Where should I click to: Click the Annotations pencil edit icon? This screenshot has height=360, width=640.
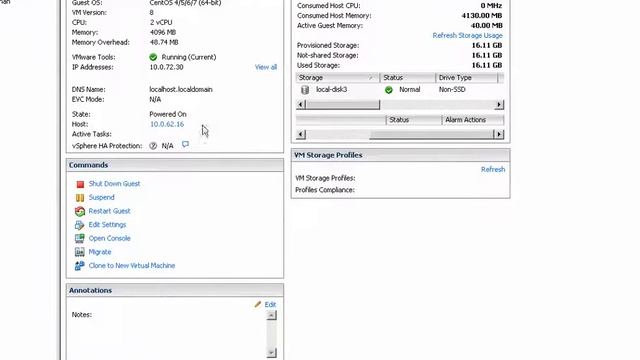[x=258, y=304]
